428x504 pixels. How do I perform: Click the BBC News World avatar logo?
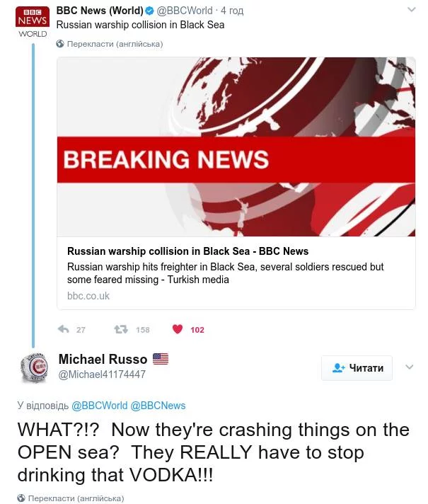pyautogui.click(x=32, y=23)
